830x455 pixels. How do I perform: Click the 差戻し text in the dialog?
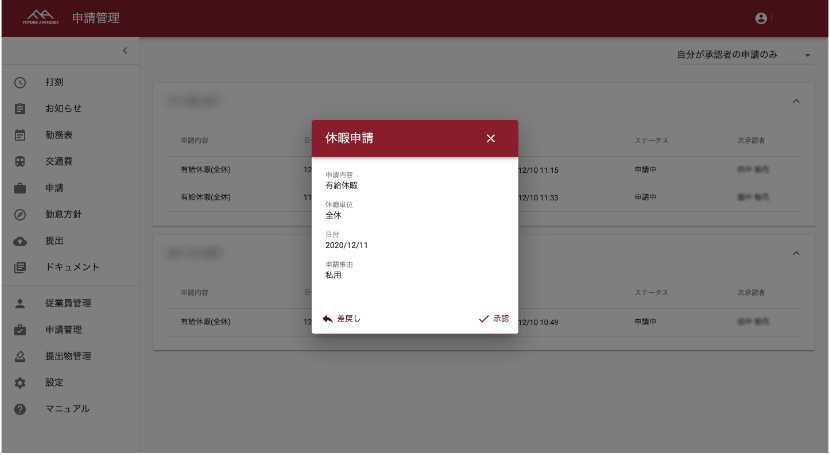pos(348,319)
